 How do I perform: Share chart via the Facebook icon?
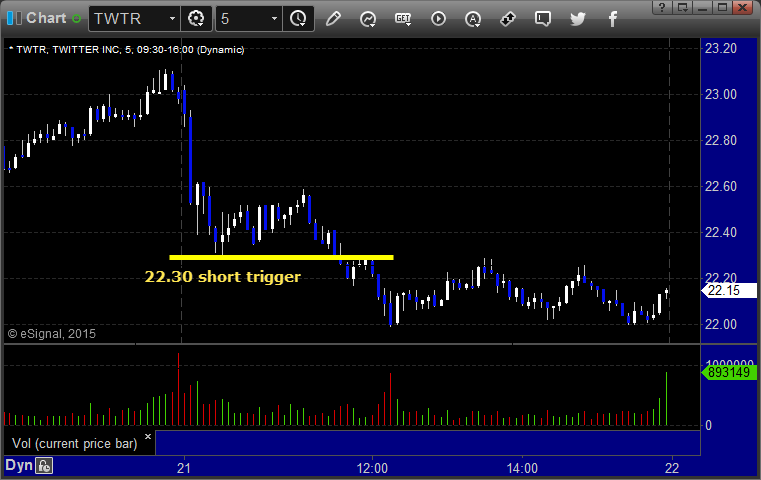[x=612, y=19]
